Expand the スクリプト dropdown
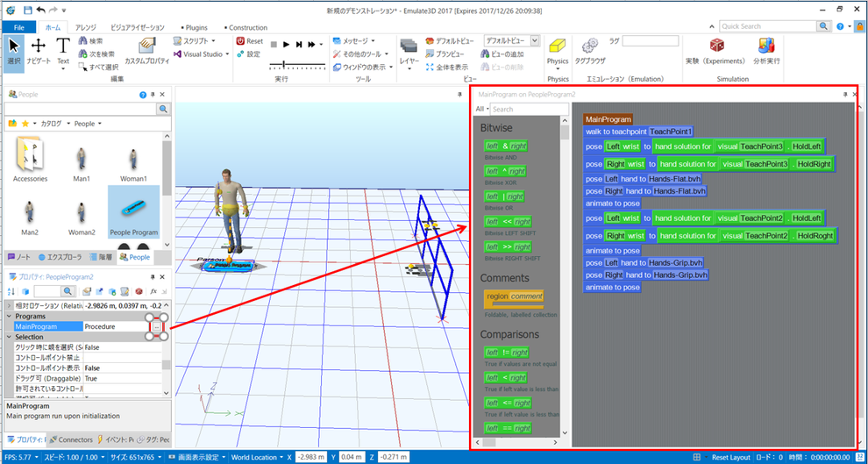 pyautogui.click(x=195, y=41)
